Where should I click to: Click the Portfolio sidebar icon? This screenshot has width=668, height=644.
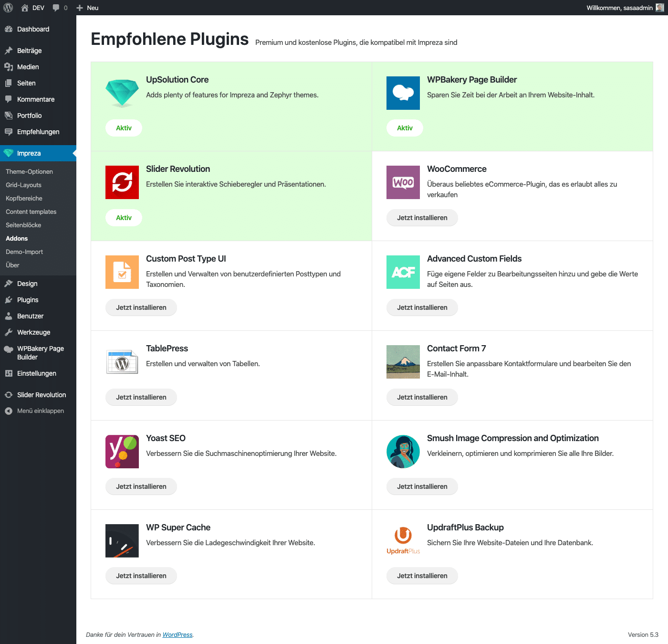[9, 116]
